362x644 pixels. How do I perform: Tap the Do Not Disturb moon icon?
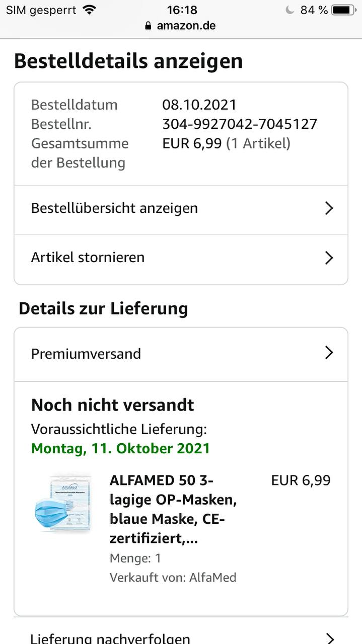click(x=289, y=10)
